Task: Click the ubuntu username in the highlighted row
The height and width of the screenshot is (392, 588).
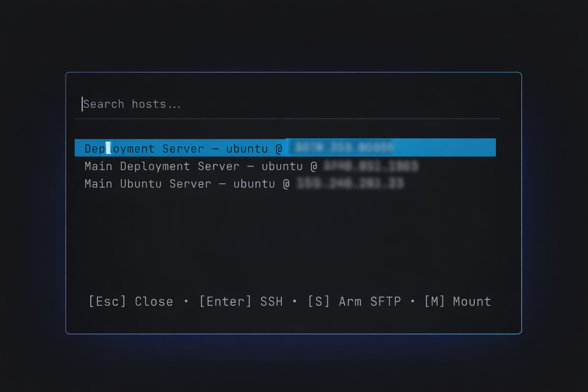Action: (247, 149)
